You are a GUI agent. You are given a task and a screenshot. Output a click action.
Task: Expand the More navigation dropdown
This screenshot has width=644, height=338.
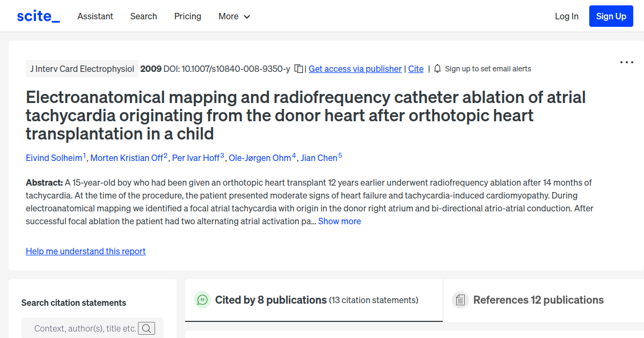[x=234, y=16]
